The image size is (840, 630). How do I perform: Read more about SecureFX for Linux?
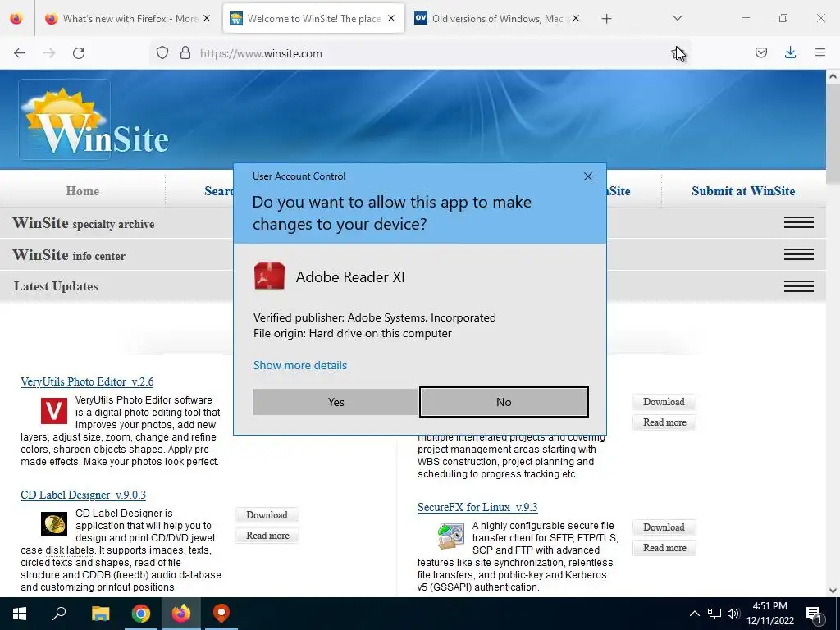click(x=664, y=548)
